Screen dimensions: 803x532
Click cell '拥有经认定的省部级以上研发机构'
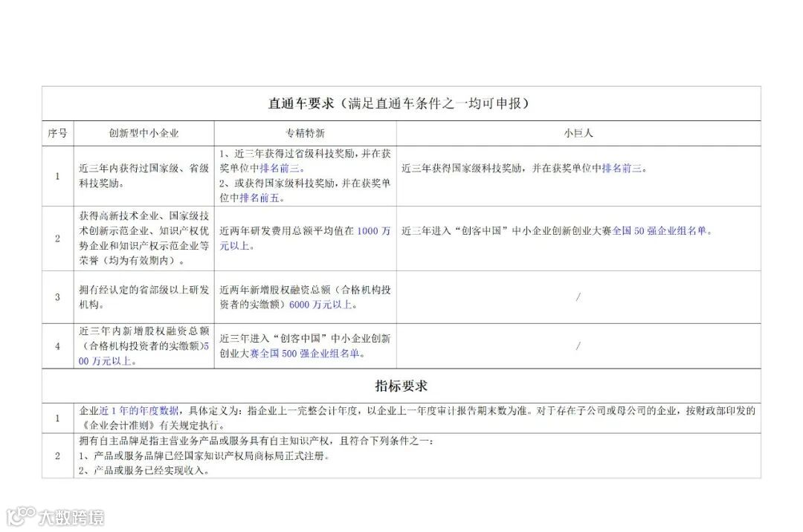144,296
